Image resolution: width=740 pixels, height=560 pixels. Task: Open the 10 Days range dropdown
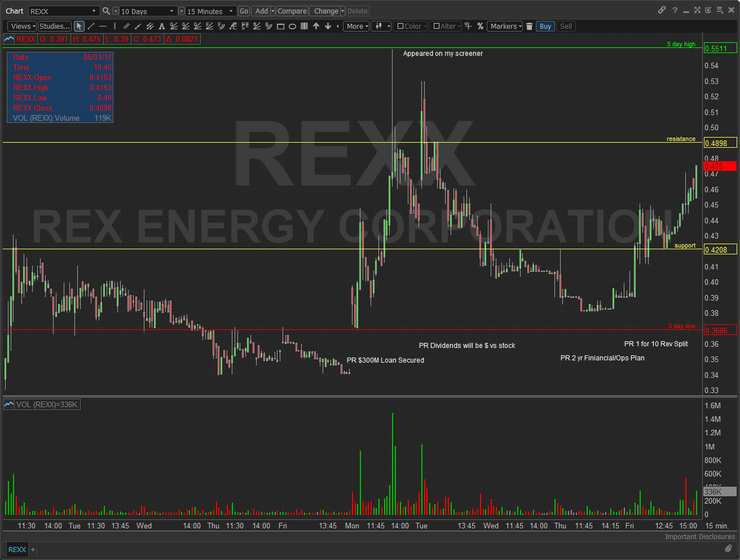tap(173, 11)
